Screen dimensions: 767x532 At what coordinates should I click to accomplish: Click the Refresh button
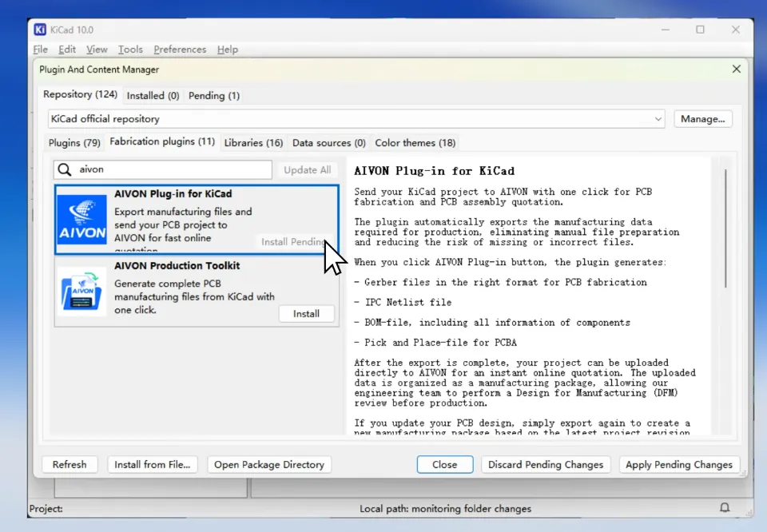pos(70,465)
